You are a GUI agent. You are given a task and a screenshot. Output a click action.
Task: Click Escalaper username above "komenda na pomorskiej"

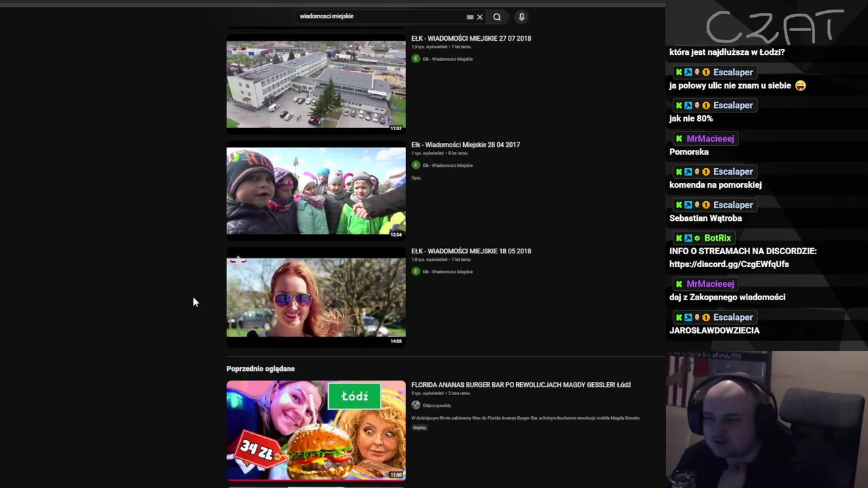point(733,171)
